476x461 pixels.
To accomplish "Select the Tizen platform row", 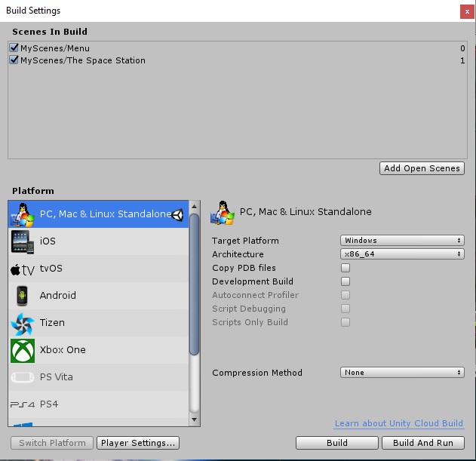I will 98,323.
